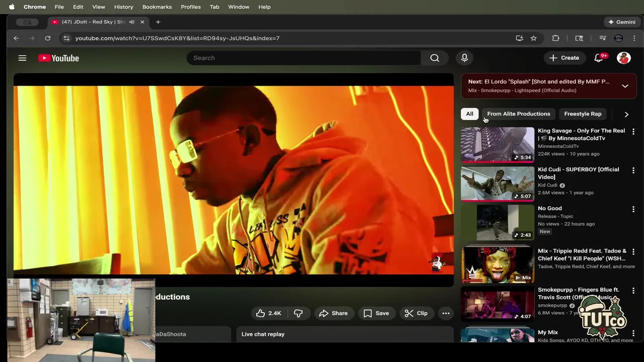Close the JDott - Red Sky tab
644x362 pixels.
pyautogui.click(x=142, y=22)
